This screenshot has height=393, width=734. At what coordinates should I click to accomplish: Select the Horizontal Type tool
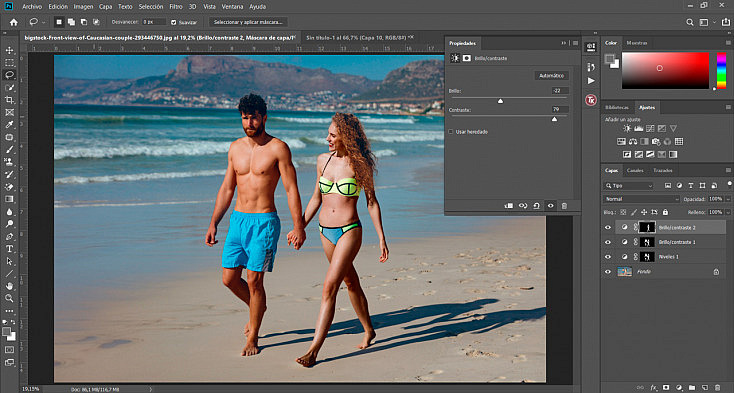(x=9, y=248)
